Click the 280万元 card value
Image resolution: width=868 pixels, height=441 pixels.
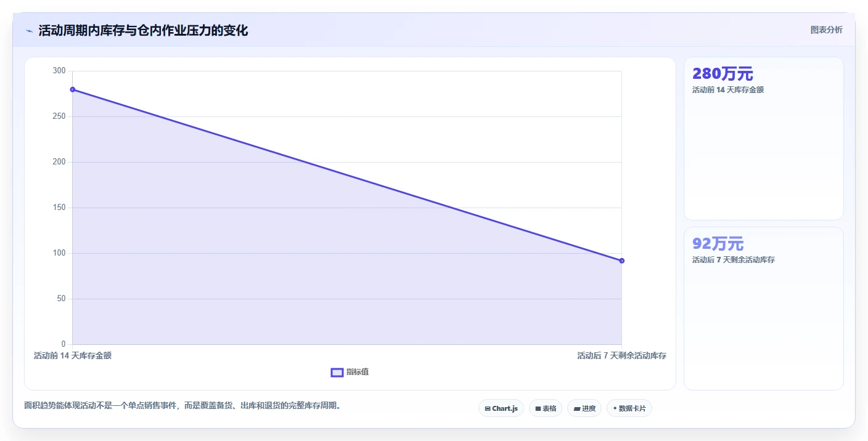(x=723, y=74)
